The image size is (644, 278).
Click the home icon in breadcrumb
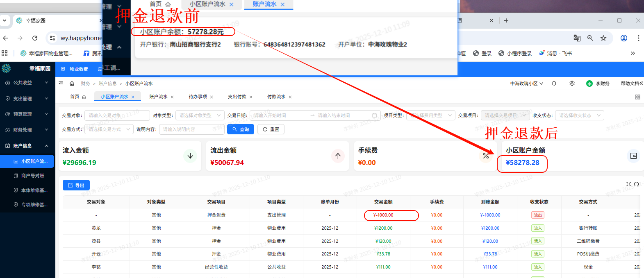(x=72, y=84)
